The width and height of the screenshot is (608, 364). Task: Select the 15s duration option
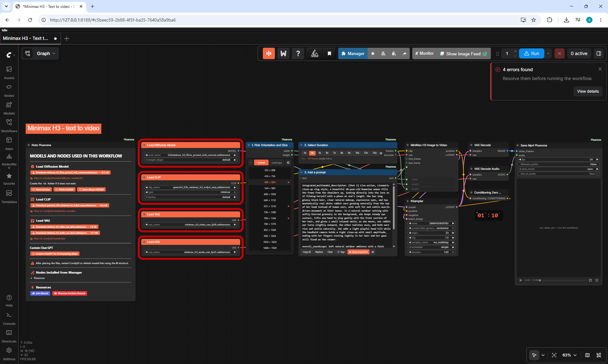(375, 153)
